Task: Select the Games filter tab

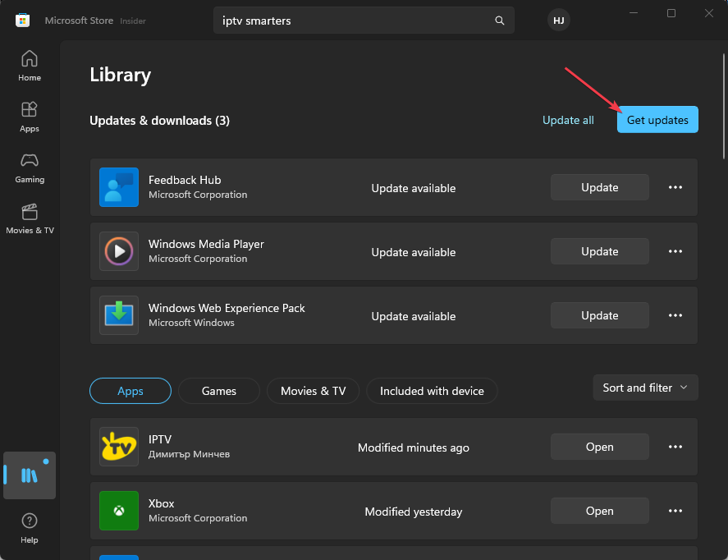Action: 219,391
